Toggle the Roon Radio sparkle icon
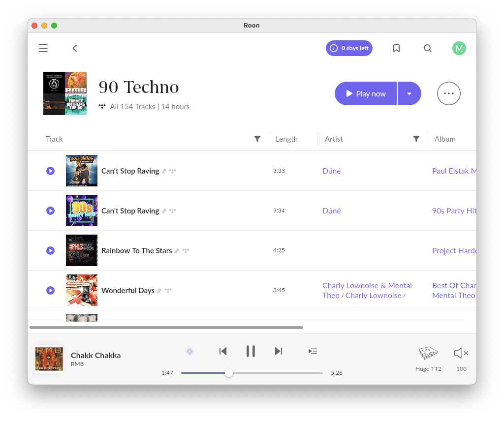This screenshot has height=421, width=504. [x=189, y=351]
